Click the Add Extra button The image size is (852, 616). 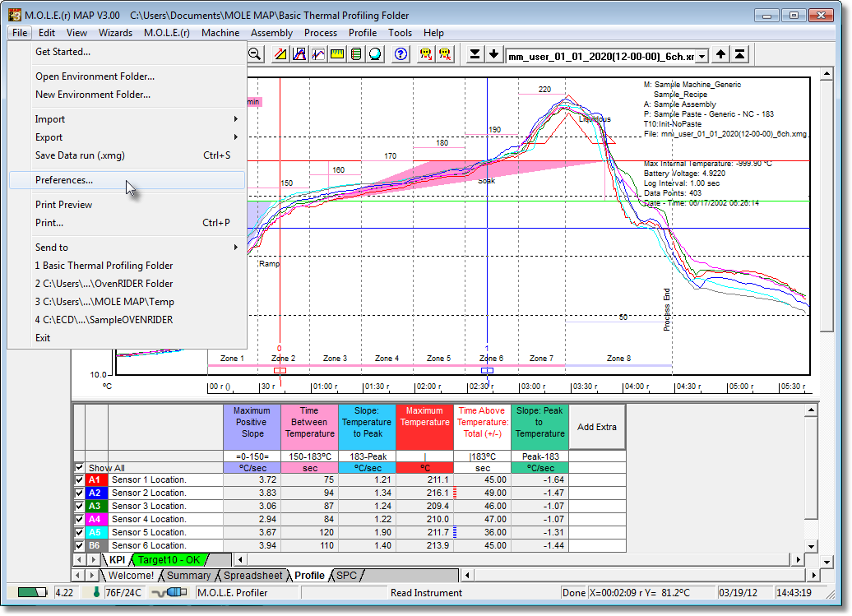(x=596, y=427)
